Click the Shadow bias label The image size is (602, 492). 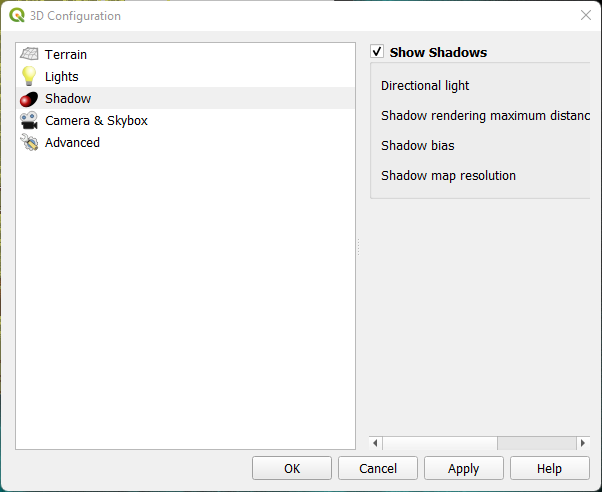417,146
